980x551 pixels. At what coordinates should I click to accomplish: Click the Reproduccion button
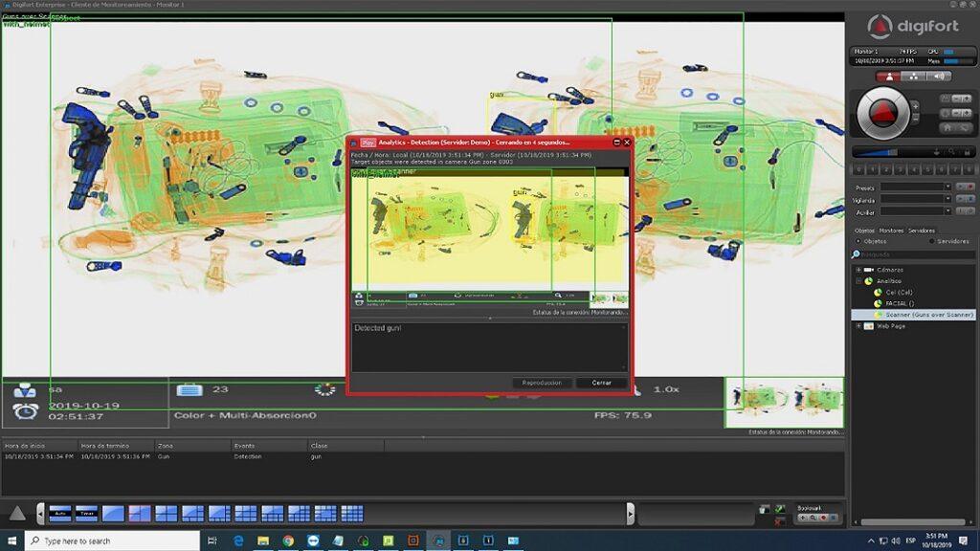543,383
